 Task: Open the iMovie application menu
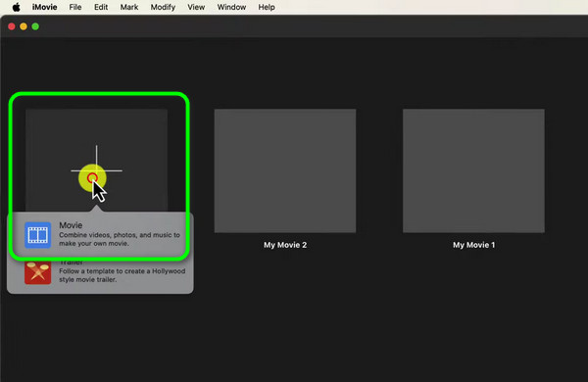click(45, 7)
